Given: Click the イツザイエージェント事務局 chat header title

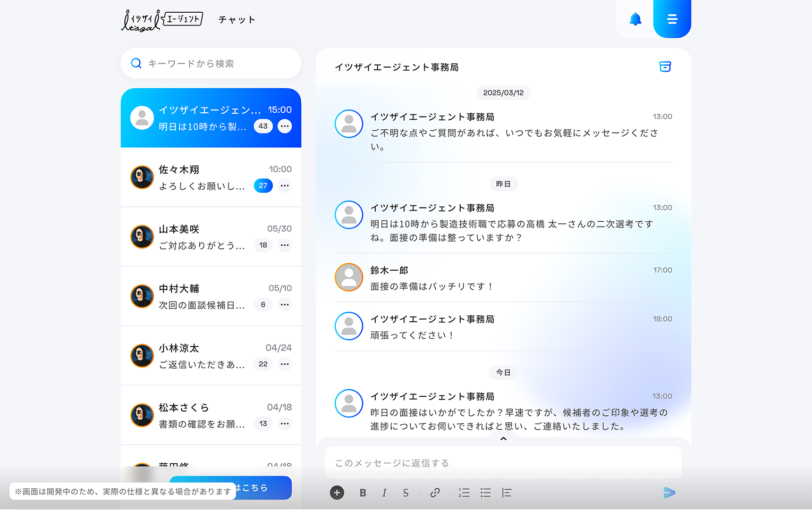Looking at the screenshot, I should click(396, 67).
